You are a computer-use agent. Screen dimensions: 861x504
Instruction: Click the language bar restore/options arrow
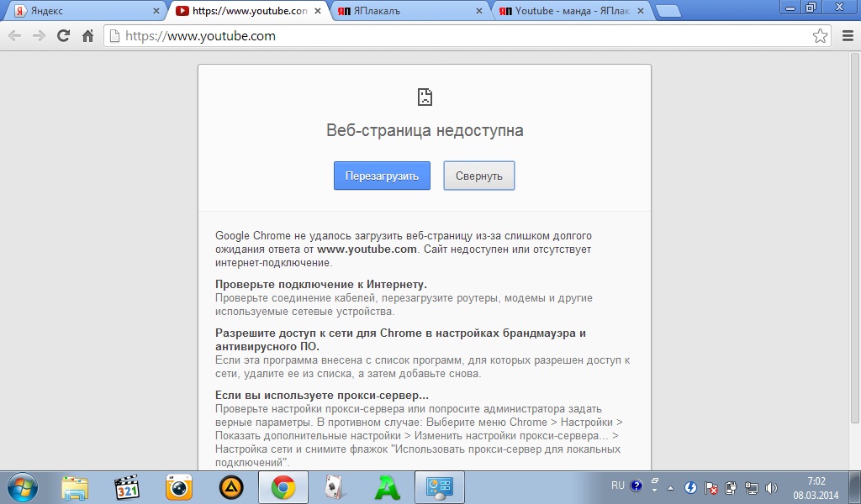point(654,485)
